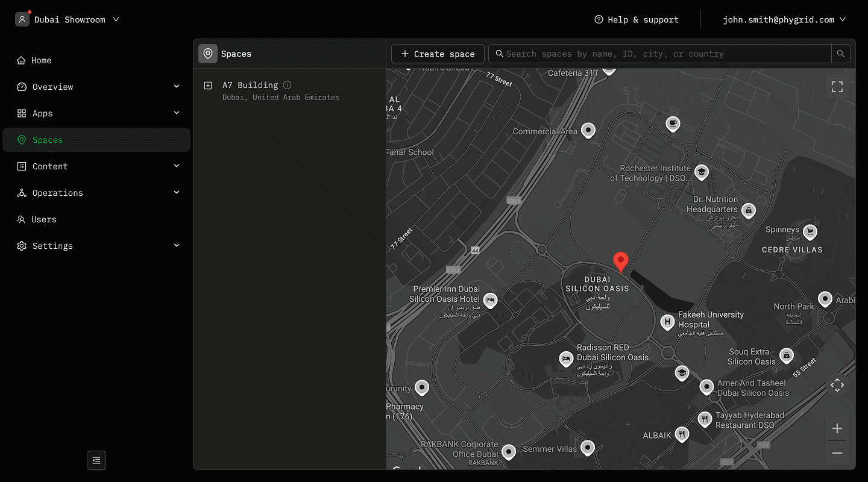The width and height of the screenshot is (868, 482).
Task: Zoom out on the map
Action: pyautogui.click(x=837, y=453)
